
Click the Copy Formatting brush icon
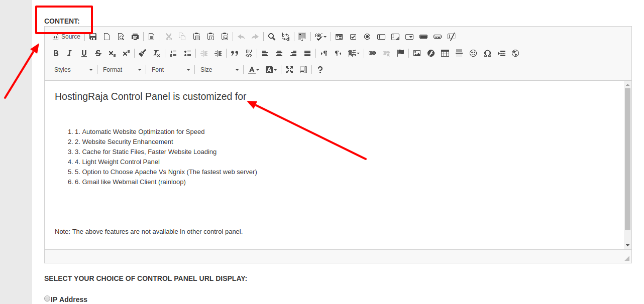pos(143,53)
